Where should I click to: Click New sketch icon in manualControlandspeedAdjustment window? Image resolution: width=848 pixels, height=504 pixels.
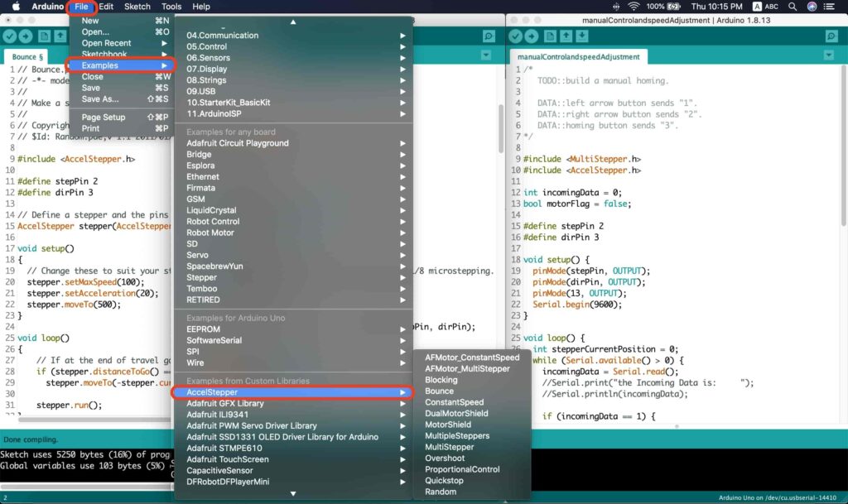[x=551, y=36]
